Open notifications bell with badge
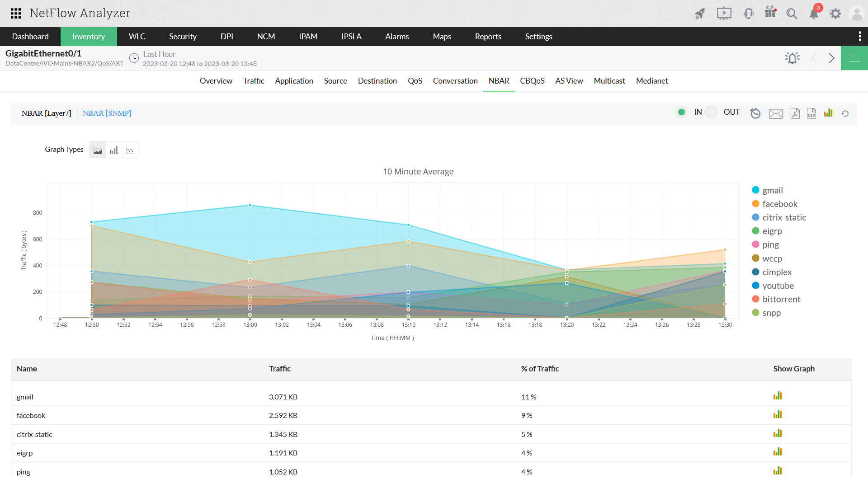 [814, 14]
